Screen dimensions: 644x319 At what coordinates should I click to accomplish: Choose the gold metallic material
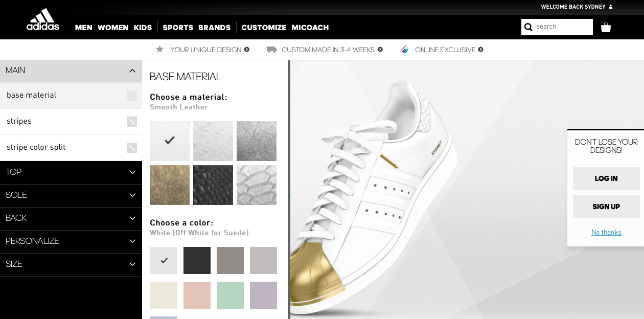(170, 185)
